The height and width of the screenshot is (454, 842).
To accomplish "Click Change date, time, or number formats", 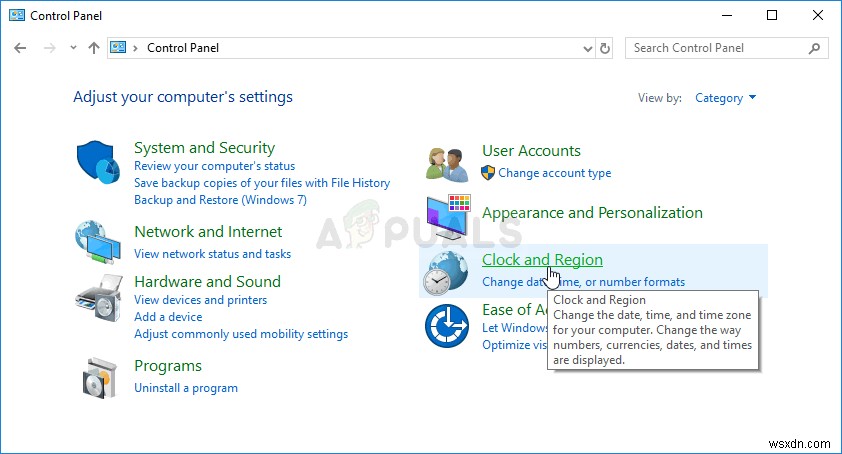I will pos(583,282).
